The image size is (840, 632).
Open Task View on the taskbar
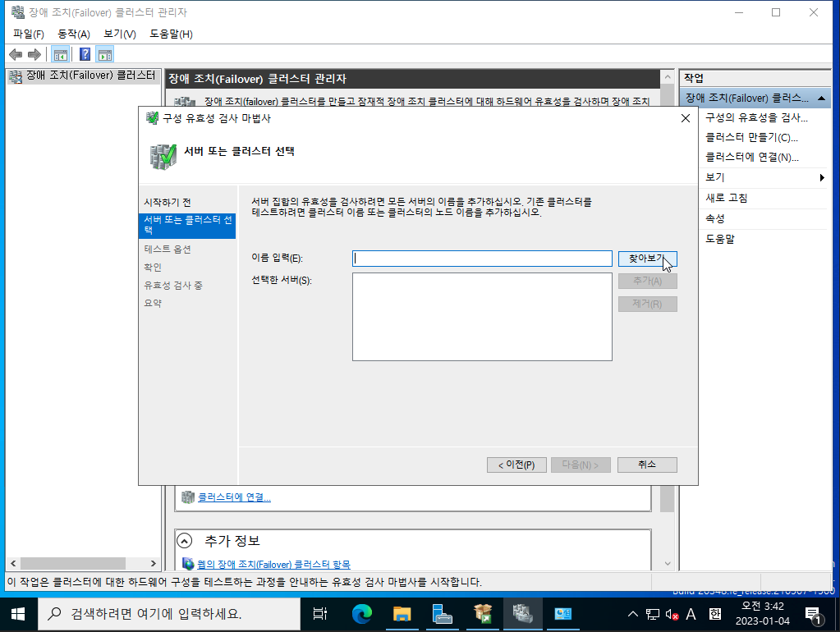pyautogui.click(x=319, y=614)
